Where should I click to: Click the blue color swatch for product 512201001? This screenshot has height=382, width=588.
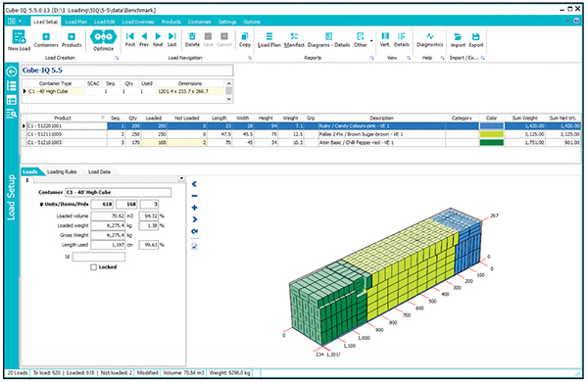tap(491, 126)
